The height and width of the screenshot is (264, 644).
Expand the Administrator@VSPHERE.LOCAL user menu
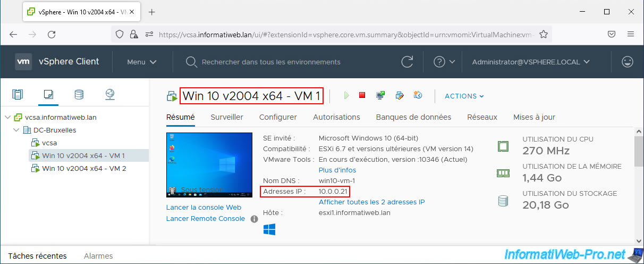click(531, 62)
